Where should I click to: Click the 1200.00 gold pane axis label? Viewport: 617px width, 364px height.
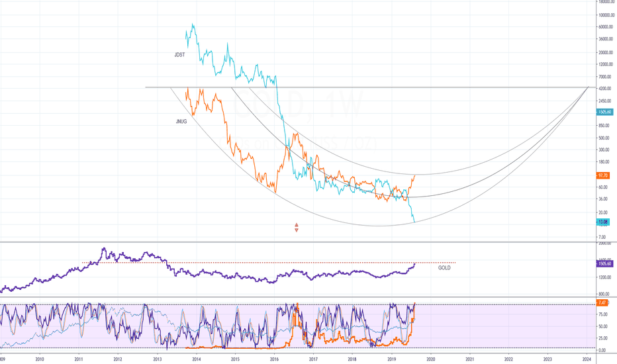pyautogui.click(x=605, y=277)
